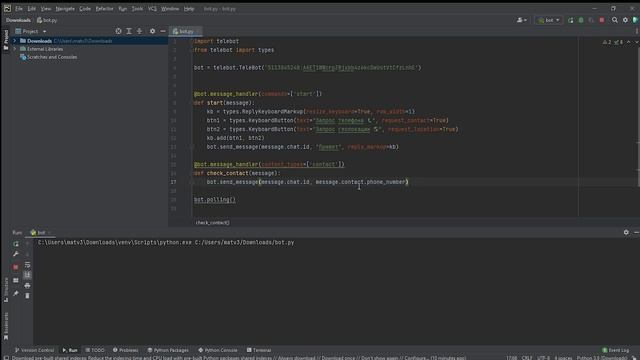
Task: Click Downloads in the breadcrumb bar
Action: click(18, 20)
